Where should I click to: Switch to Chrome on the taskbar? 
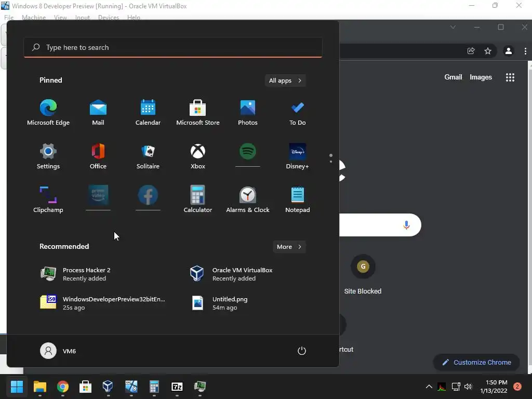tap(63, 386)
